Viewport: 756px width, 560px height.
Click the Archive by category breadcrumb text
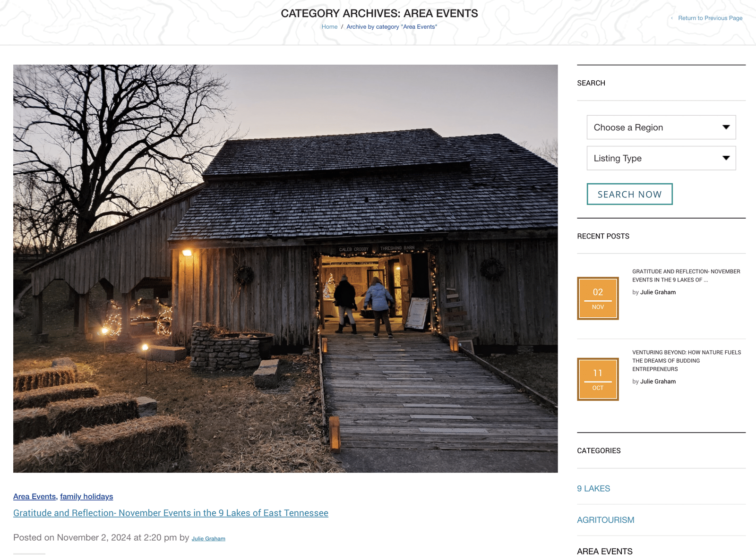click(392, 27)
